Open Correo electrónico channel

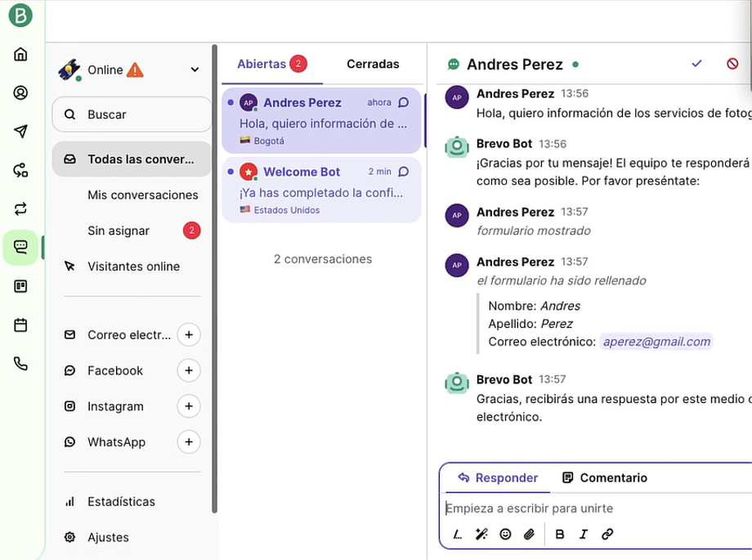118,335
